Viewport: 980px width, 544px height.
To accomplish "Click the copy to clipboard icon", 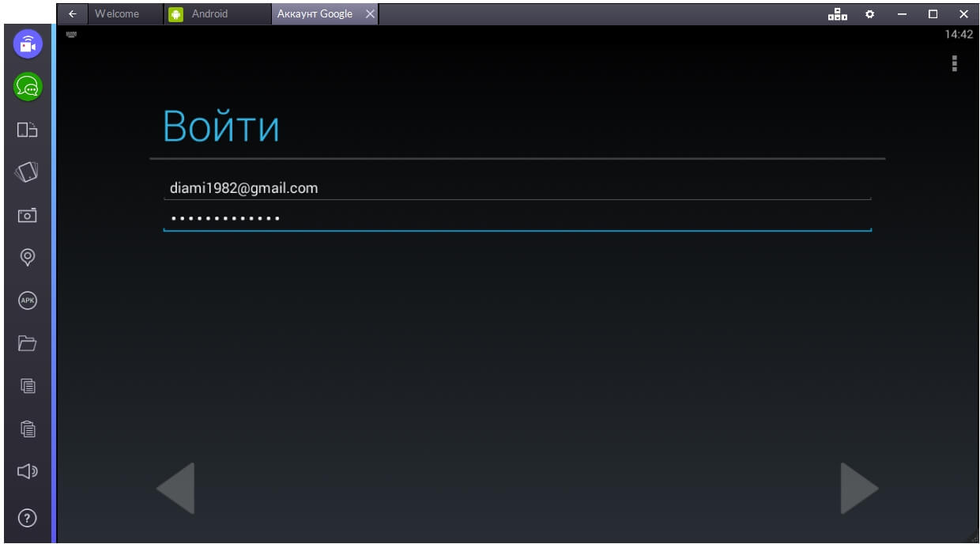I will (x=28, y=386).
